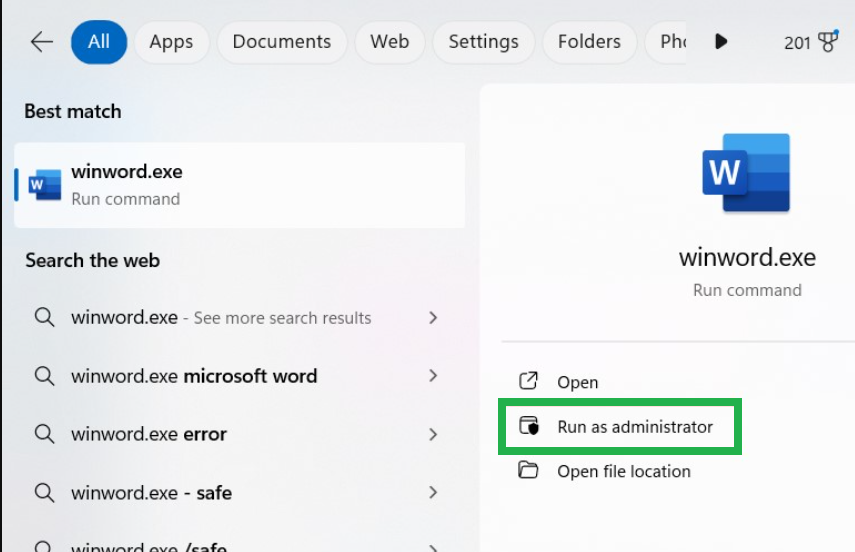Click search icon beside winword.exe error

point(44,434)
